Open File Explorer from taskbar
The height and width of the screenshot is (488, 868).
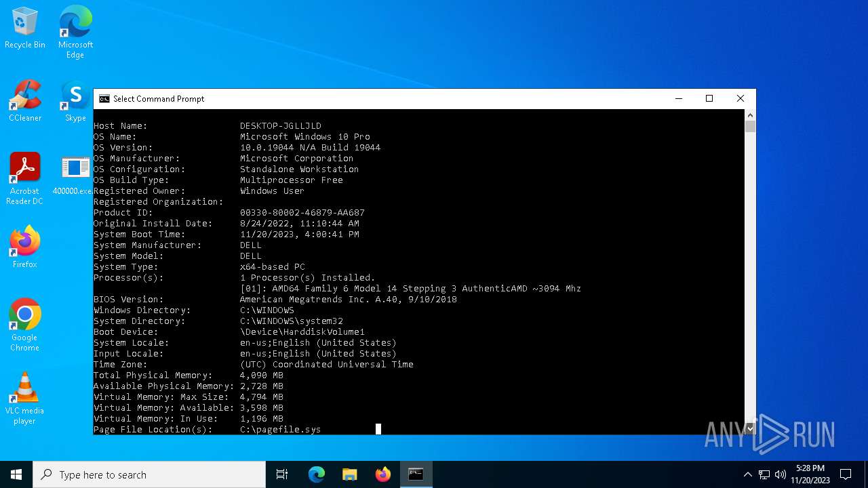coord(350,474)
